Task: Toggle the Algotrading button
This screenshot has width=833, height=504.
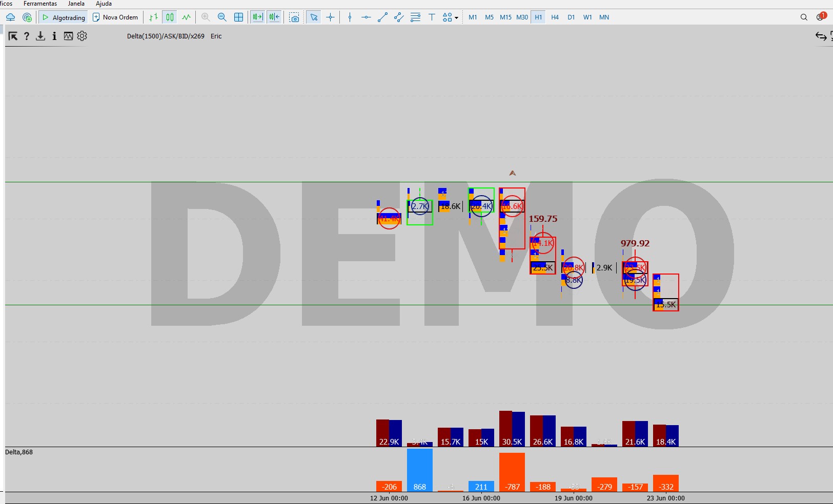Action: (64, 17)
